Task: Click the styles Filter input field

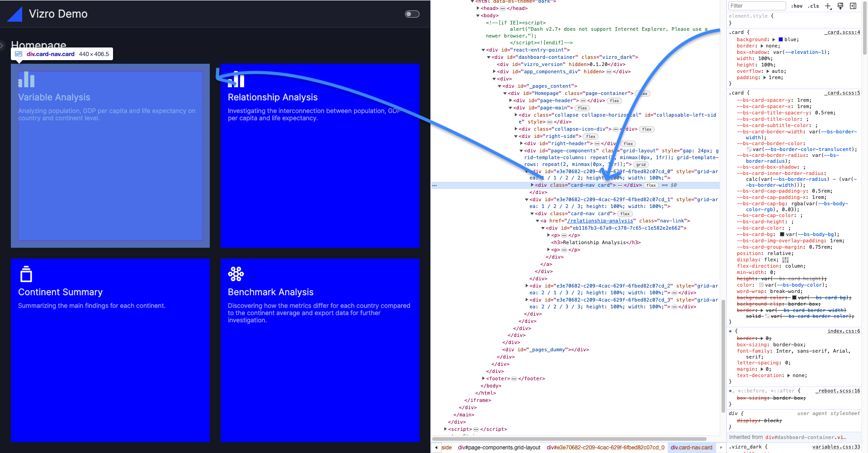Action: 757,6
